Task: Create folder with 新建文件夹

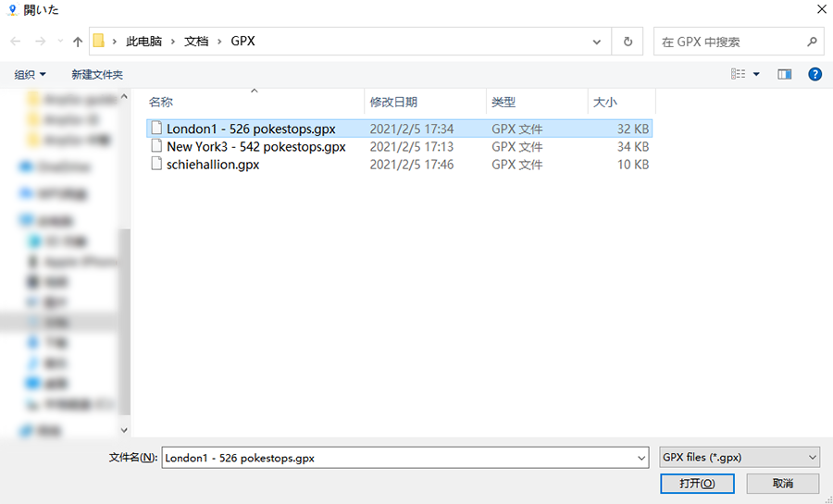Action: 97,75
